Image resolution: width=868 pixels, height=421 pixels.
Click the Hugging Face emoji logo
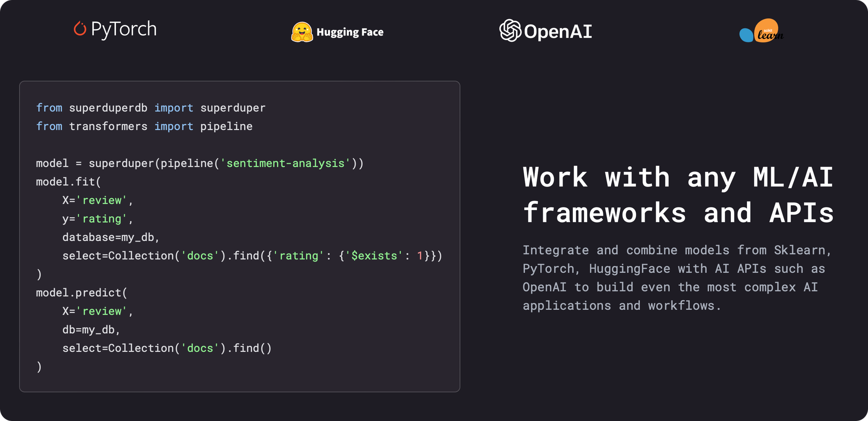pos(302,32)
